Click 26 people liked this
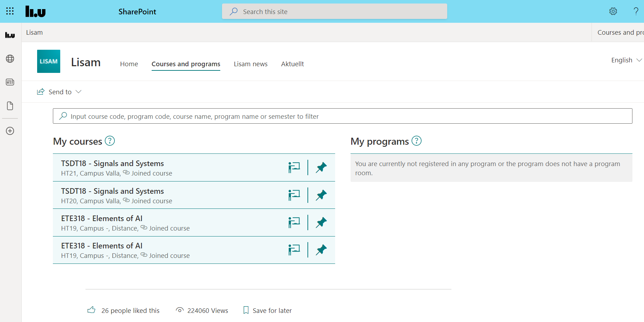Image resolution: width=644 pixels, height=322 pixels. pos(130,310)
